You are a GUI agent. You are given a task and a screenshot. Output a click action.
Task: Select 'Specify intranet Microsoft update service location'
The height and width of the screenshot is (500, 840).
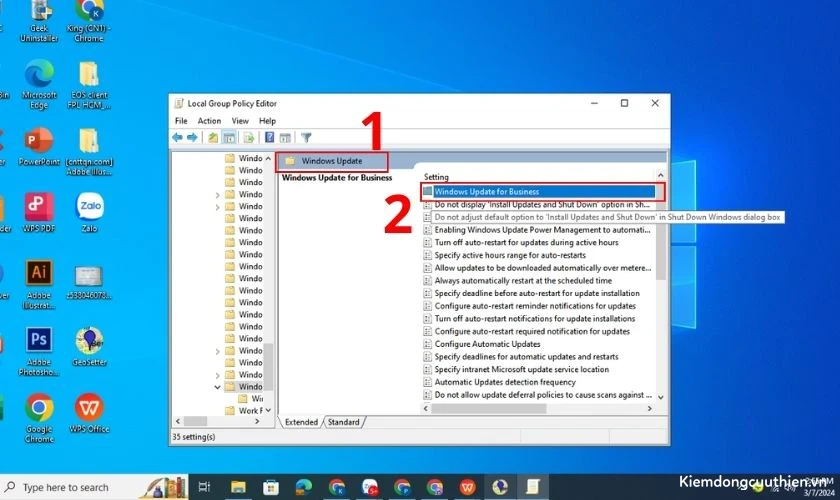(516, 370)
